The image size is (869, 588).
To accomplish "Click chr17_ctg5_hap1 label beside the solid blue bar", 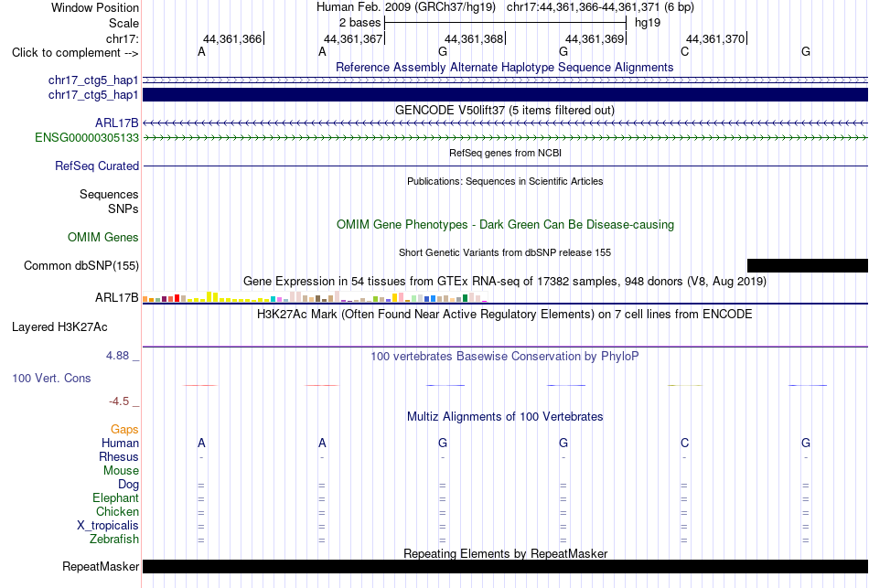I will click(x=93, y=95).
